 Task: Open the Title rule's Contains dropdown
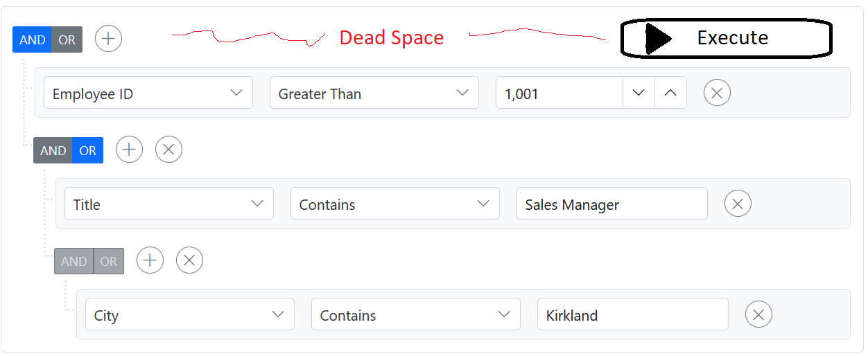coord(394,204)
